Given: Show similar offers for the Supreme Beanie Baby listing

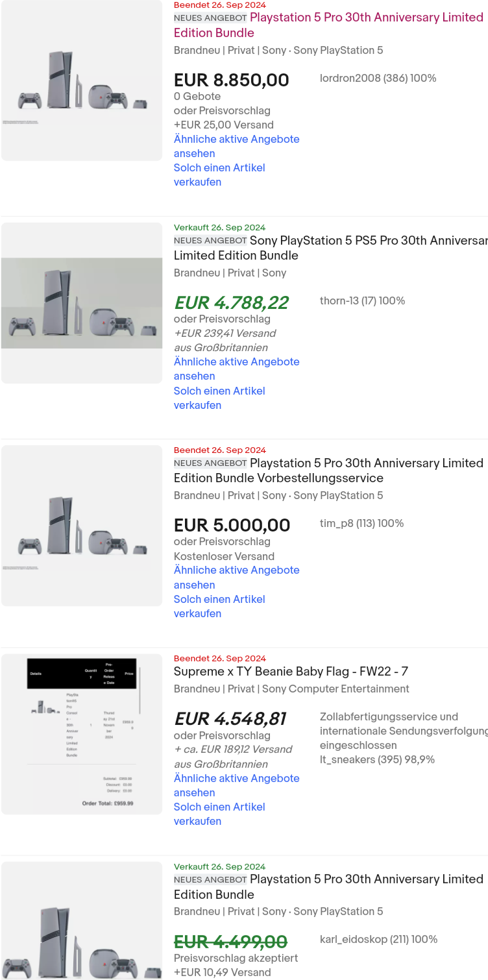Looking at the screenshot, I should tap(236, 785).
